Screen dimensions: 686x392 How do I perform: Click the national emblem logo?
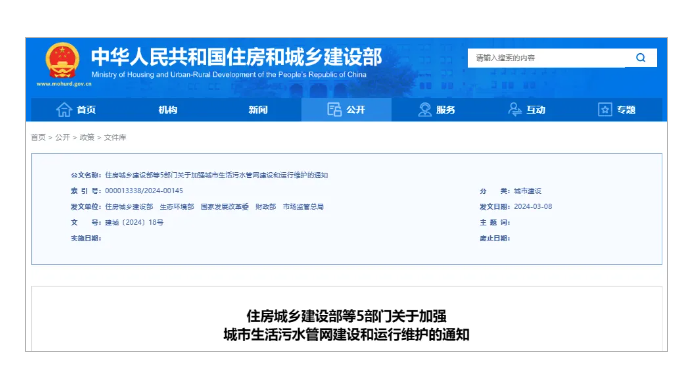click(63, 60)
